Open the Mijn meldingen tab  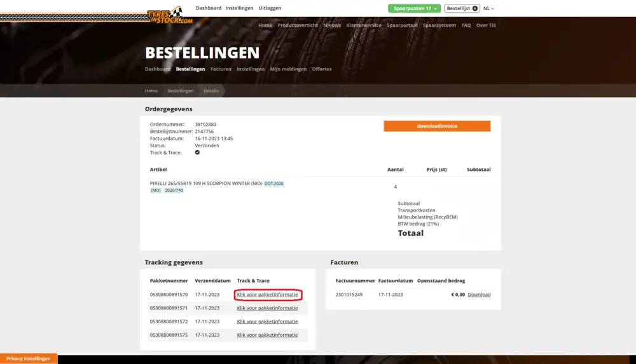288,69
